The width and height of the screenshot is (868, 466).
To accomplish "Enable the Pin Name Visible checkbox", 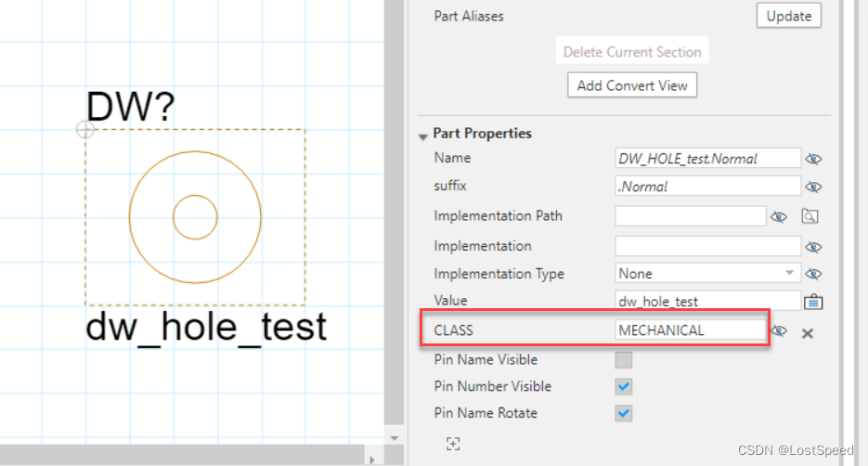I will point(624,360).
